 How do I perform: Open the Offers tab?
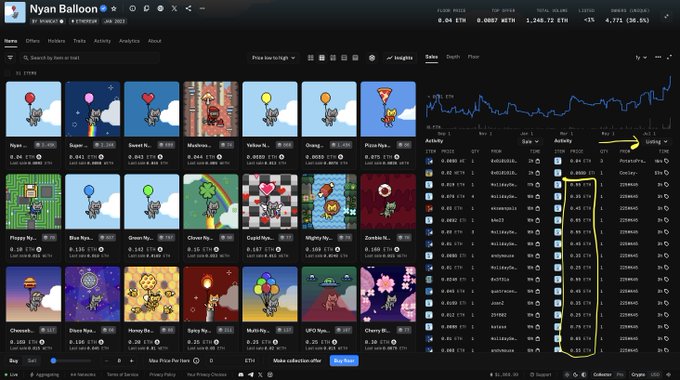[33, 41]
